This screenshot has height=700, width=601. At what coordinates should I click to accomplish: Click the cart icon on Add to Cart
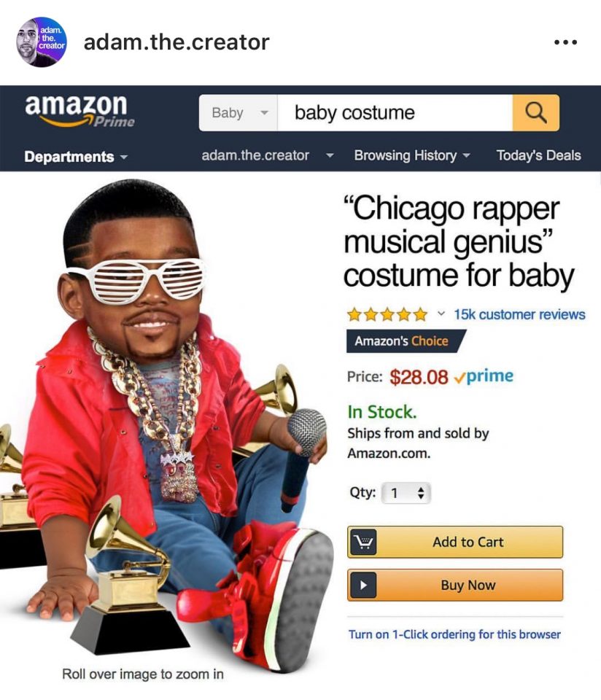pyautogui.click(x=363, y=542)
